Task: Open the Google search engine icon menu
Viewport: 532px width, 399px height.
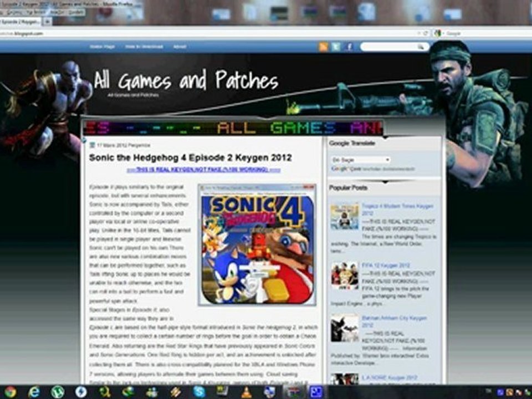Action: click(x=438, y=33)
